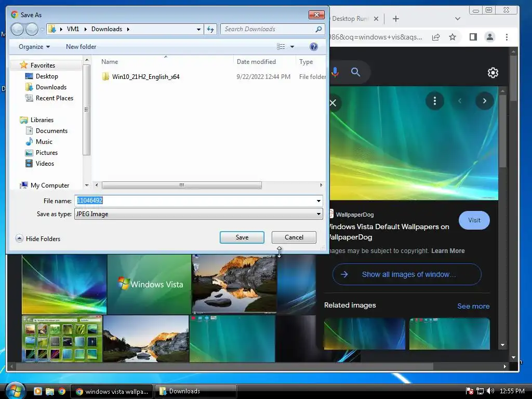Open Chrome's tab search chevron
The width and height of the screenshot is (532, 399).
[458, 19]
